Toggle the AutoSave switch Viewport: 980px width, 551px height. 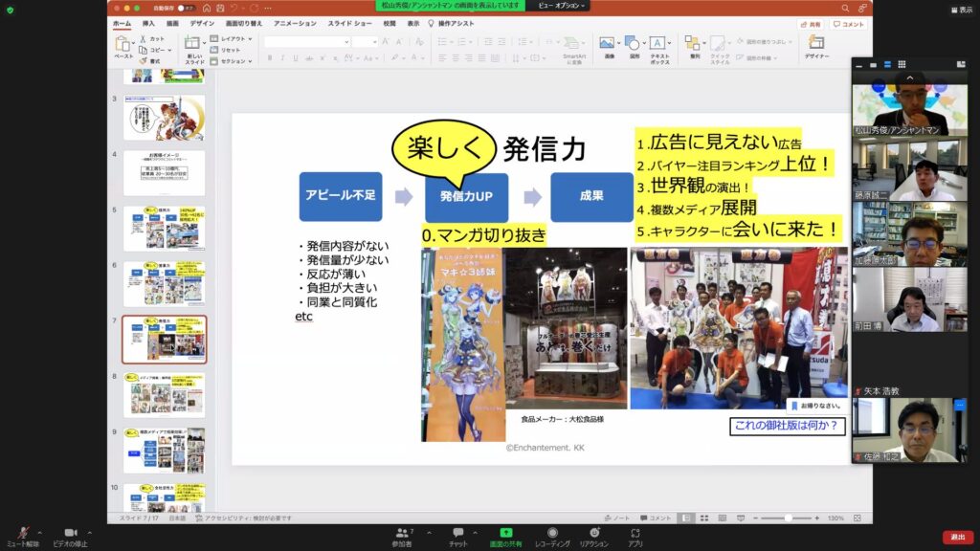pyautogui.click(x=186, y=8)
